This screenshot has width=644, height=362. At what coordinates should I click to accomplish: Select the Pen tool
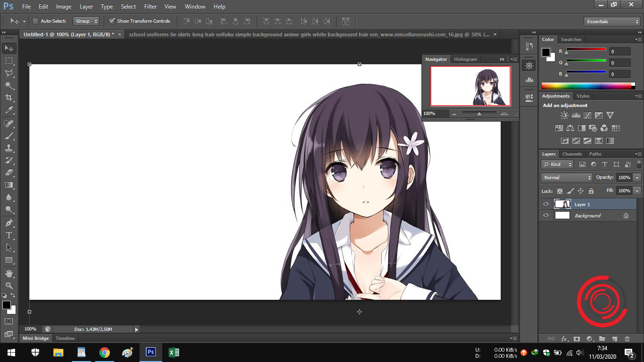9,222
